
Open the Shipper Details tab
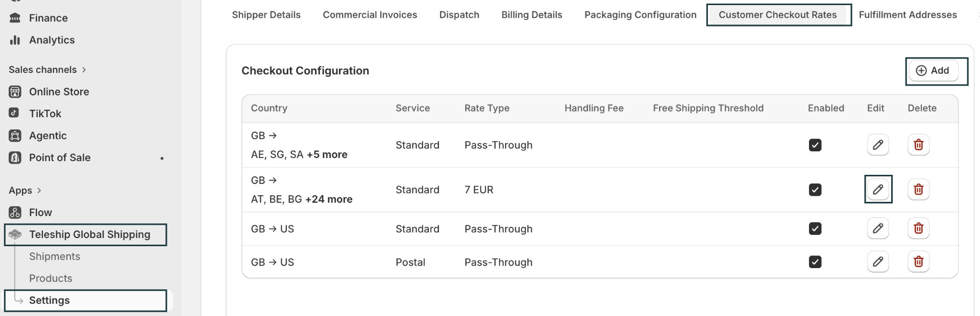[x=266, y=15]
